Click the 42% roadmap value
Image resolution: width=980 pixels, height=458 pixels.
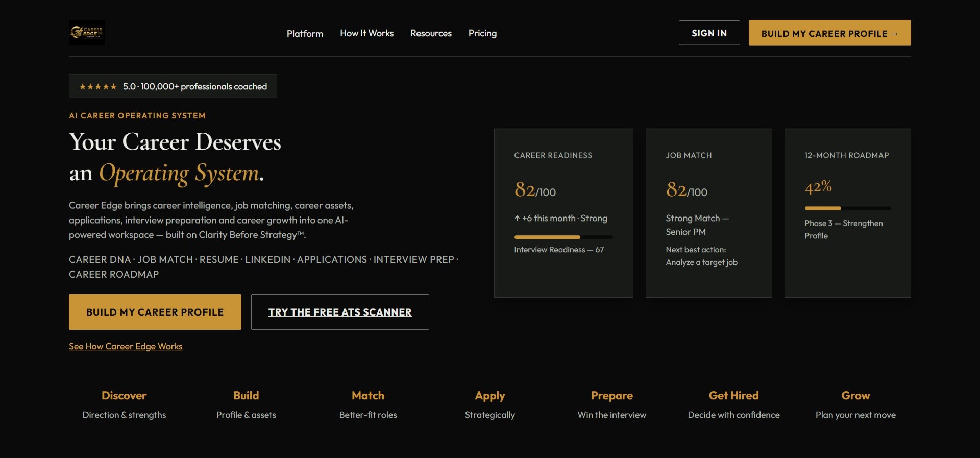click(818, 187)
